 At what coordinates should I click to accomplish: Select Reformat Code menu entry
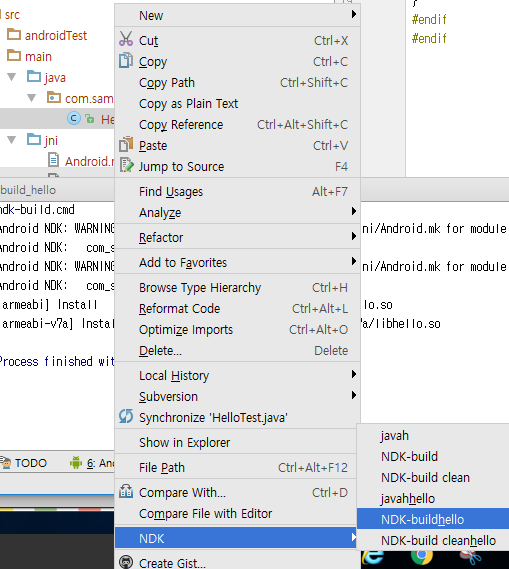pos(238,309)
